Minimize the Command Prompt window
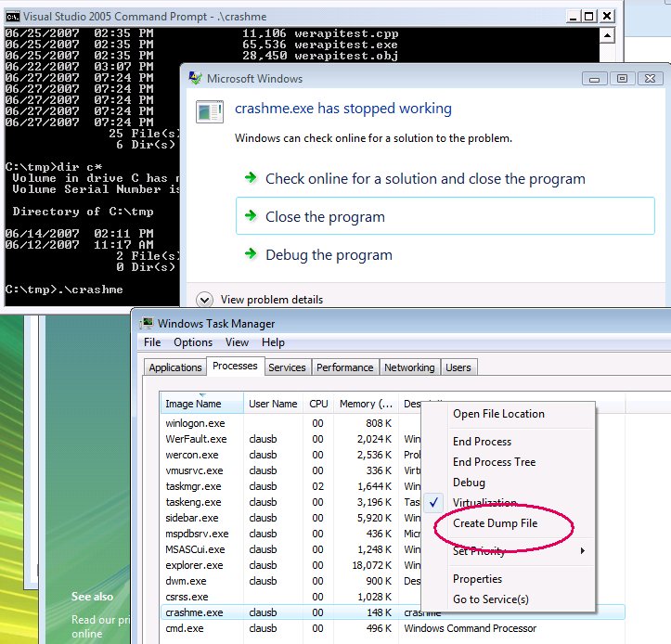 [x=573, y=17]
